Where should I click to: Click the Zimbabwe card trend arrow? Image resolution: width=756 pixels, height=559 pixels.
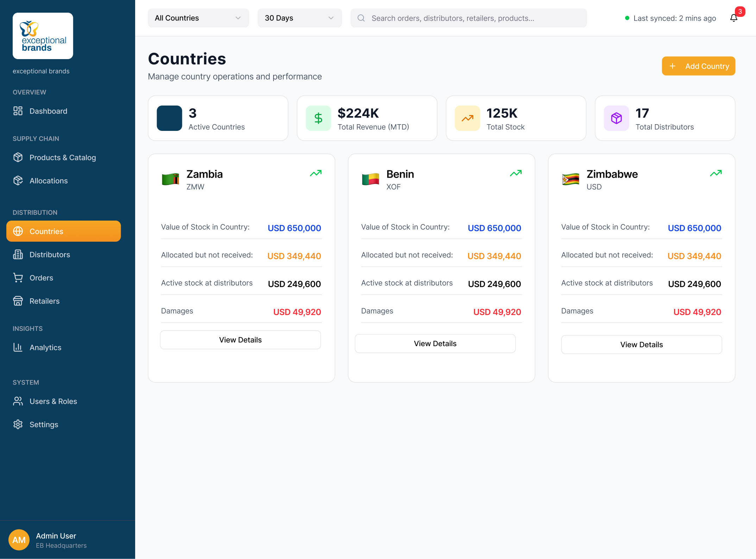(716, 173)
